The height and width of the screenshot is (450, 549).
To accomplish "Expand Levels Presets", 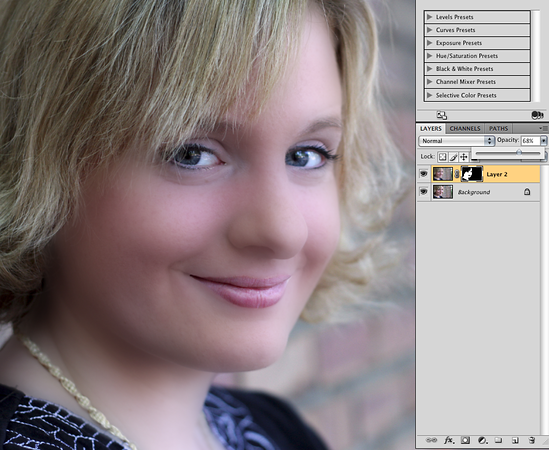I will coord(429,17).
